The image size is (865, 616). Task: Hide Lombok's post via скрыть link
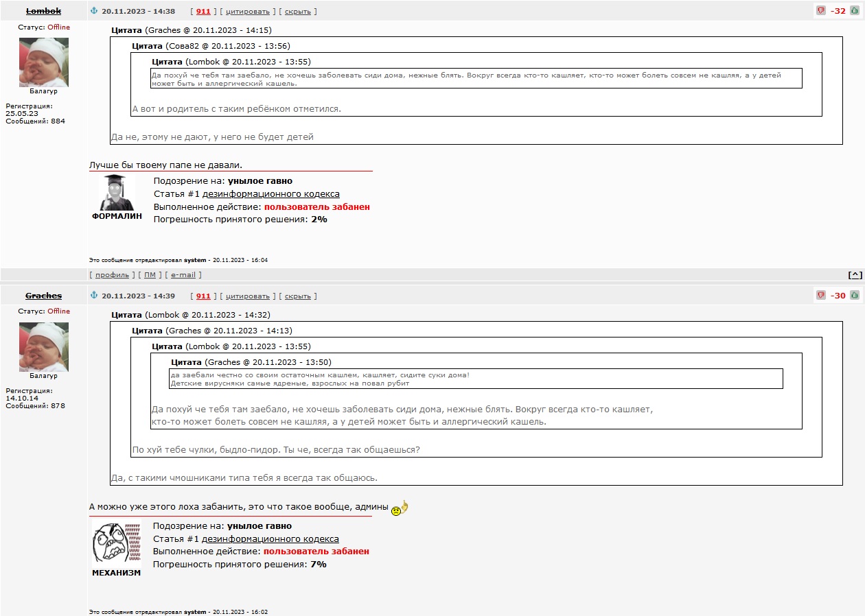[297, 12]
